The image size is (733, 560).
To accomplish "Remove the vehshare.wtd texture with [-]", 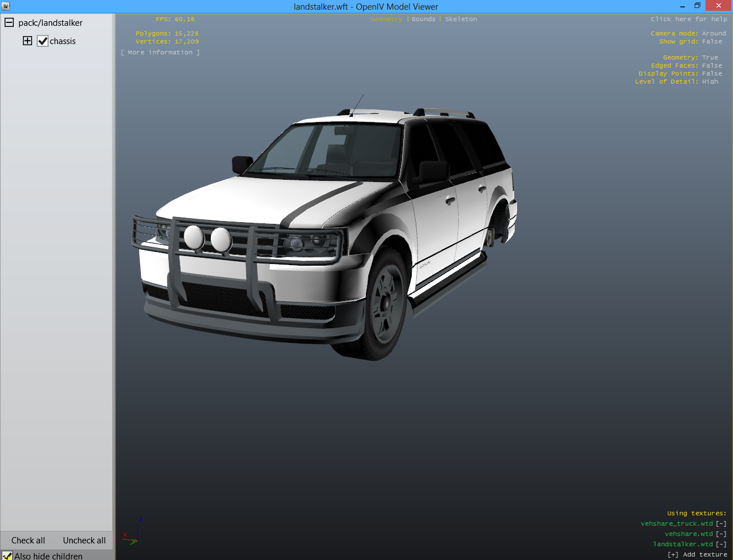I will [x=721, y=534].
